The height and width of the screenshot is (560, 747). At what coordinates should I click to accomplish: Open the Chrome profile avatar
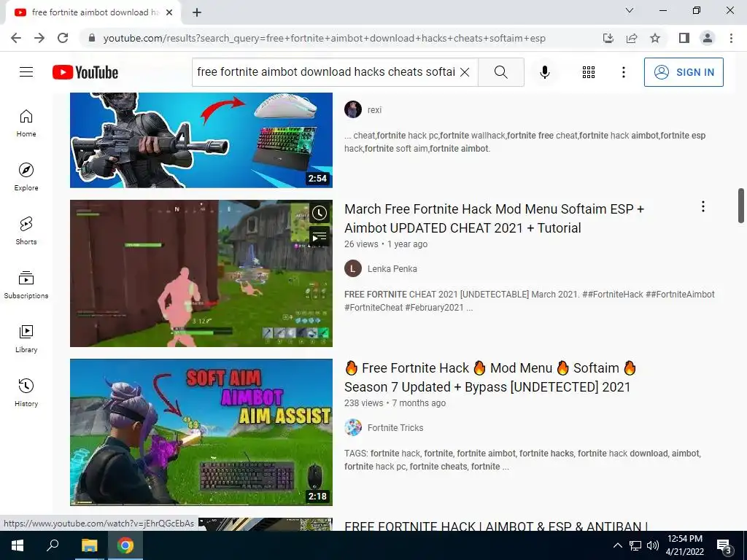708,38
